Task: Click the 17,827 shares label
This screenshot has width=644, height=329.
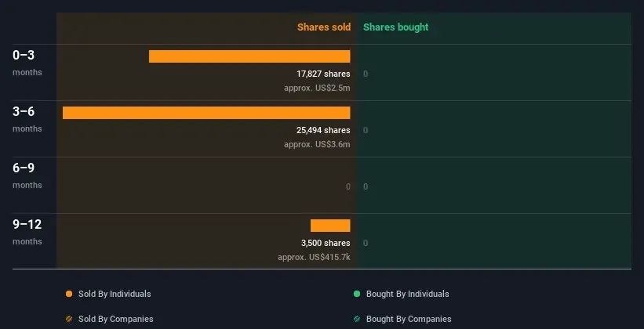Action: tap(323, 74)
